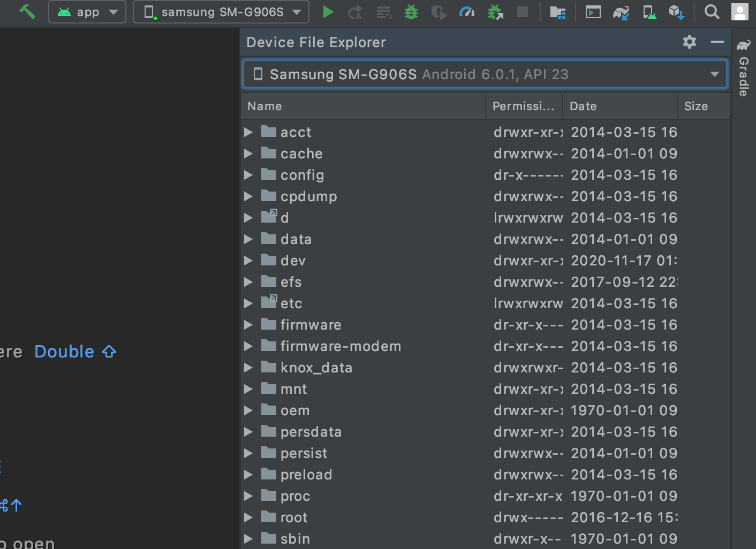Open the user account avatar icon
756x549 pixels.
(x=740, y=12)
